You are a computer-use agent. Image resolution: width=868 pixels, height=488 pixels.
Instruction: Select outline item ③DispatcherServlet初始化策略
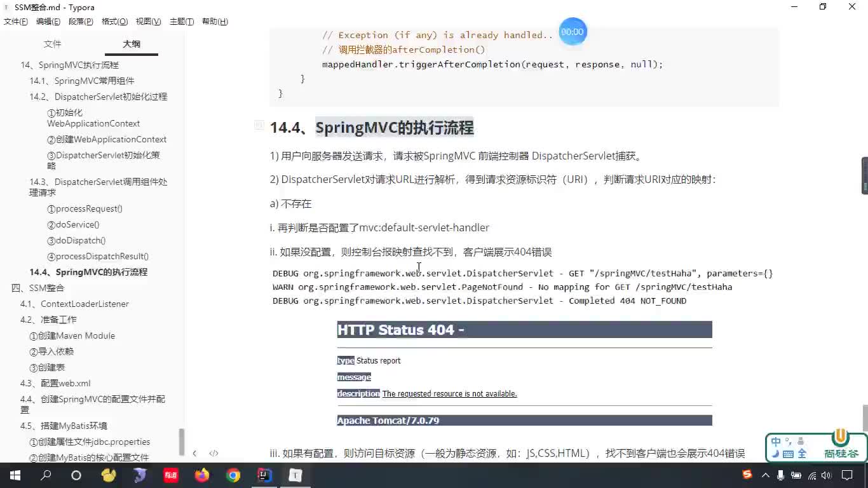pos(104,160)
